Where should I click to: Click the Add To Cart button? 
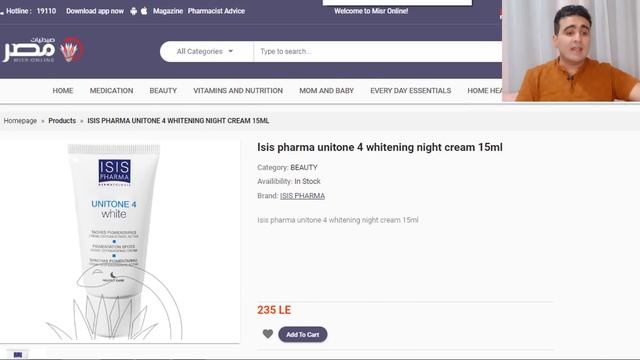pos(302,334)
